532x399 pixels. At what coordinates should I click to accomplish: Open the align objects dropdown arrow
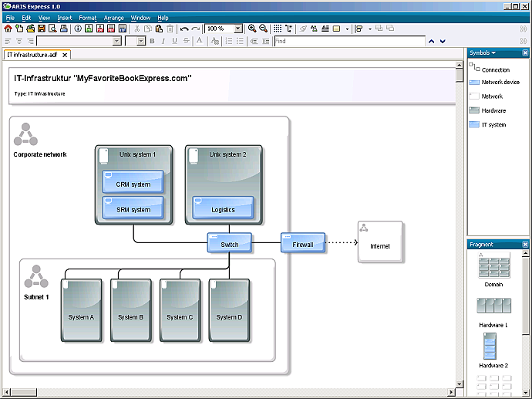pos(370,29)
